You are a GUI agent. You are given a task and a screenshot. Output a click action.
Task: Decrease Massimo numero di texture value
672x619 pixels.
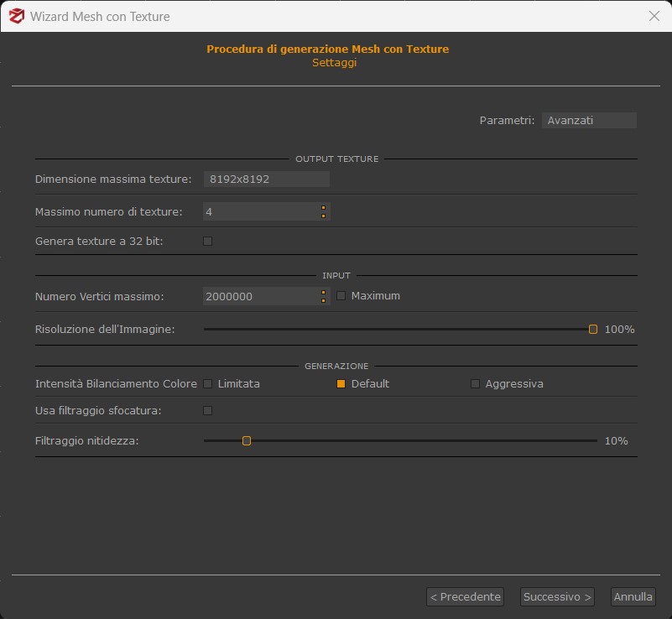324,216
